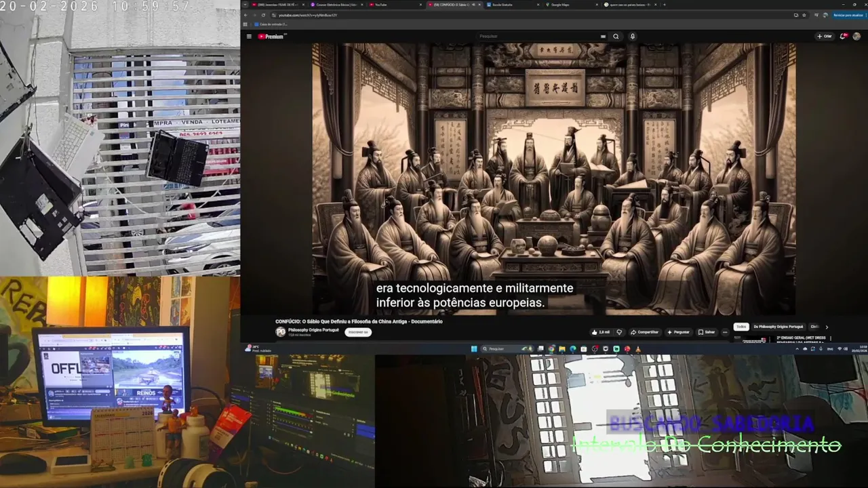Show more filter chips with right chevron
868x488 pixels.
pyautogui.click(x=826, y=327)
